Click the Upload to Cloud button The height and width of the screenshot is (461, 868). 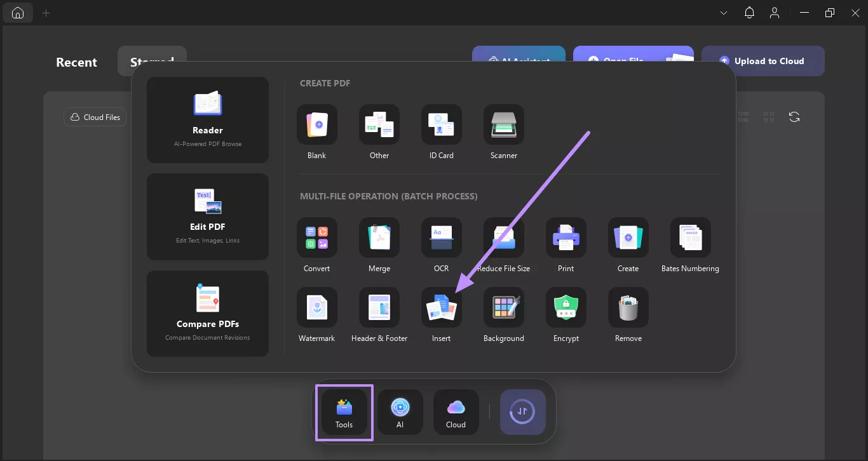pyautogui.click(x=763, y=61)
